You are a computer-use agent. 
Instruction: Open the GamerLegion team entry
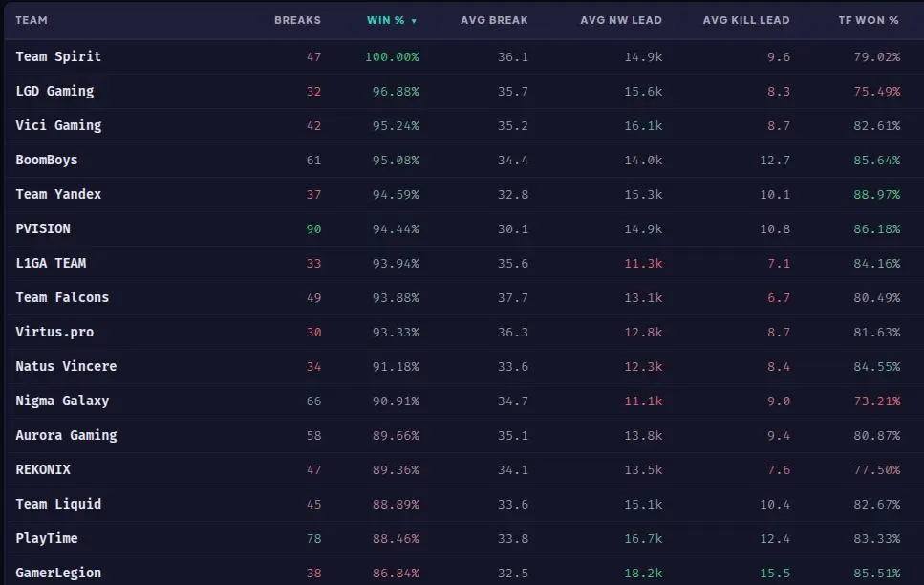(x=58, y=573)
